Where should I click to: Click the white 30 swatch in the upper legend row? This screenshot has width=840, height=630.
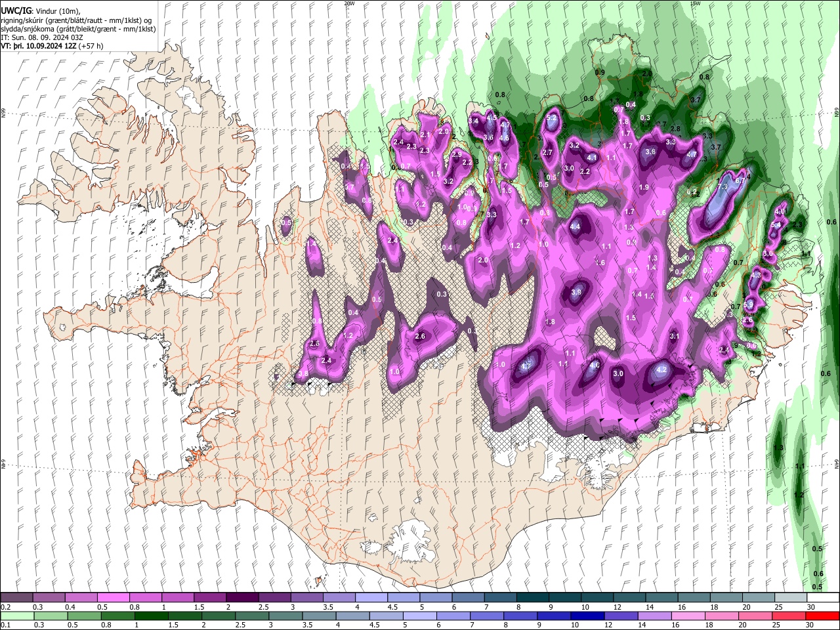click(822, 598)
